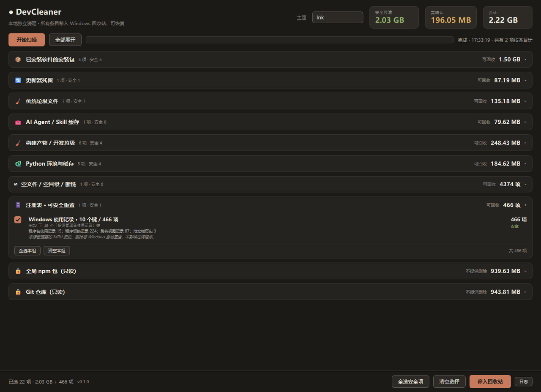This screenshot has width=541, height=392.
Task: Expand the 已安装软件的安装包 group arrow
Action: [x=525, y=60]
